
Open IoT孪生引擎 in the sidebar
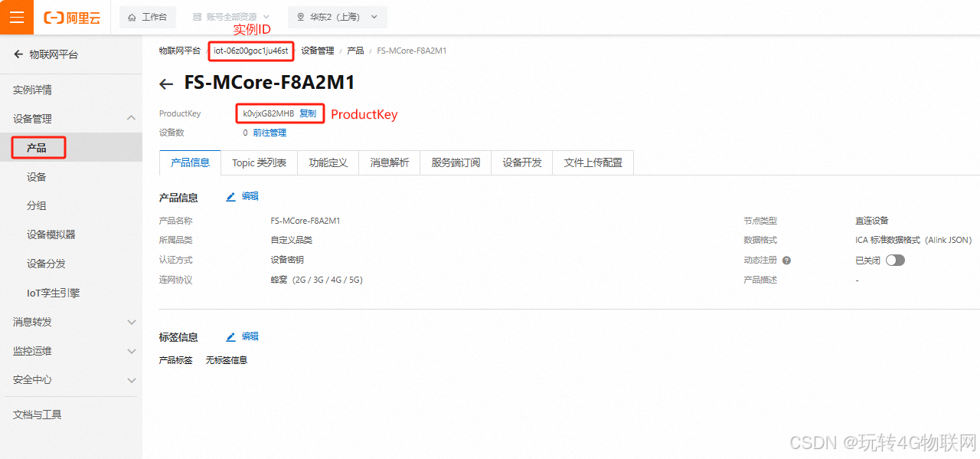54,293
